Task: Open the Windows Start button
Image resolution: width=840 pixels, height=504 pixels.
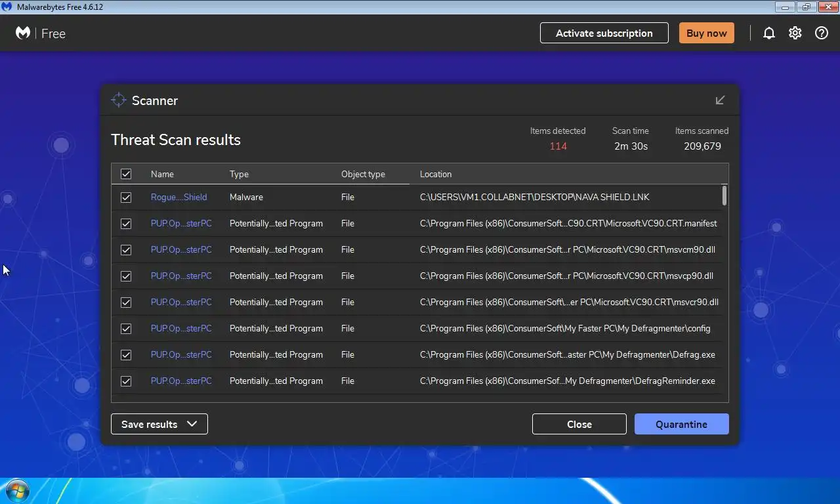Action: tap(17, 492)
